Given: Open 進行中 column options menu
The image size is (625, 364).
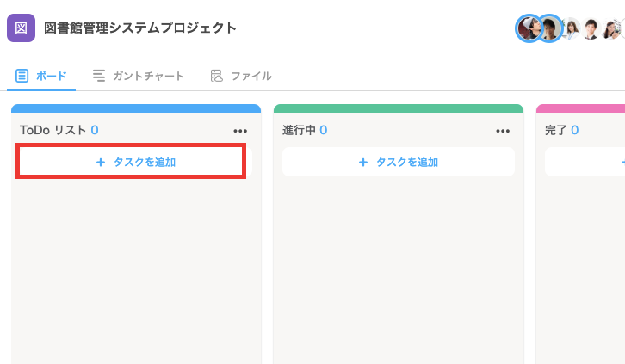Looking at the screenshot, I should point(503,131).
